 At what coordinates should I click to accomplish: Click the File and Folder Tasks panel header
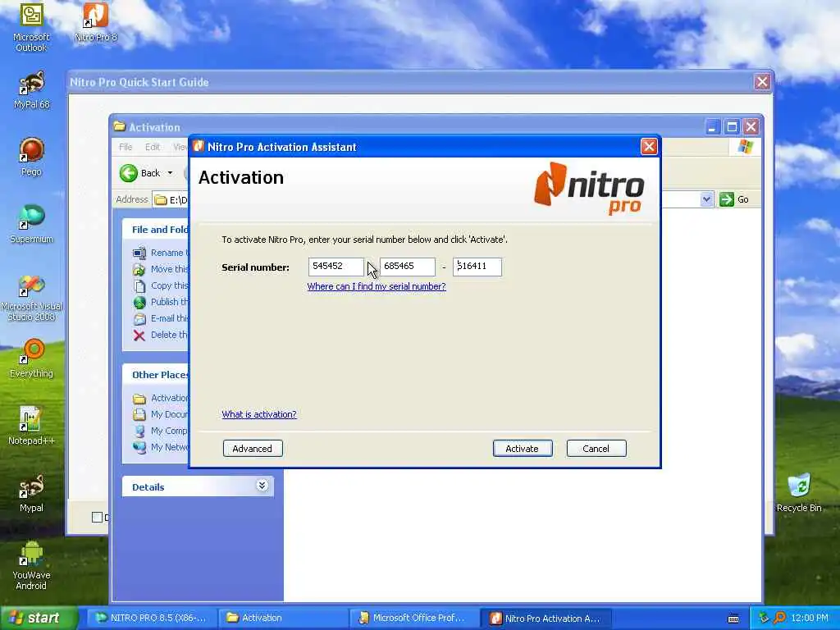coord(155,230)
